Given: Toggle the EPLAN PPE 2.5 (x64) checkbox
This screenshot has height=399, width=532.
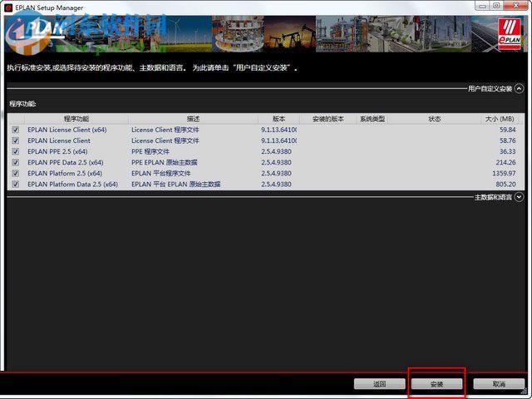Looking at the screenshot, I should 16,151.
